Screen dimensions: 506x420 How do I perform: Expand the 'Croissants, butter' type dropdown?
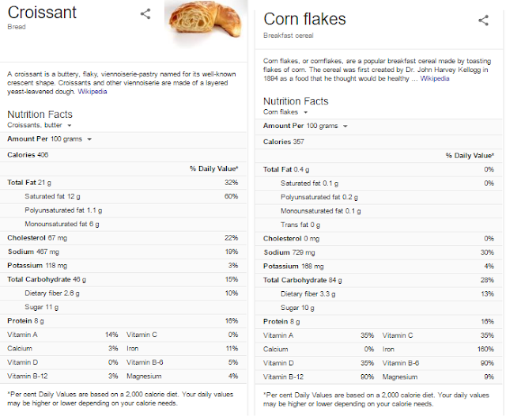[x=39, y=125]
